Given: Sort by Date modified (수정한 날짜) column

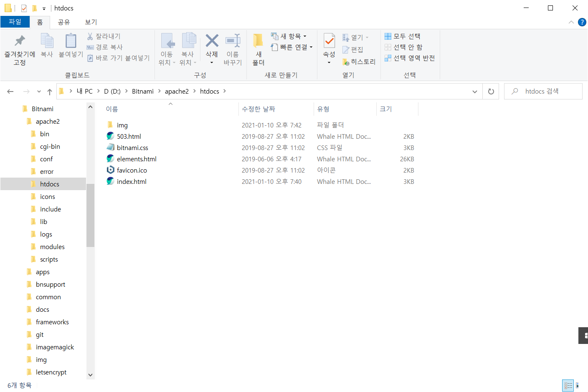Looking at the screenshot, I should [x=259, y=109].
